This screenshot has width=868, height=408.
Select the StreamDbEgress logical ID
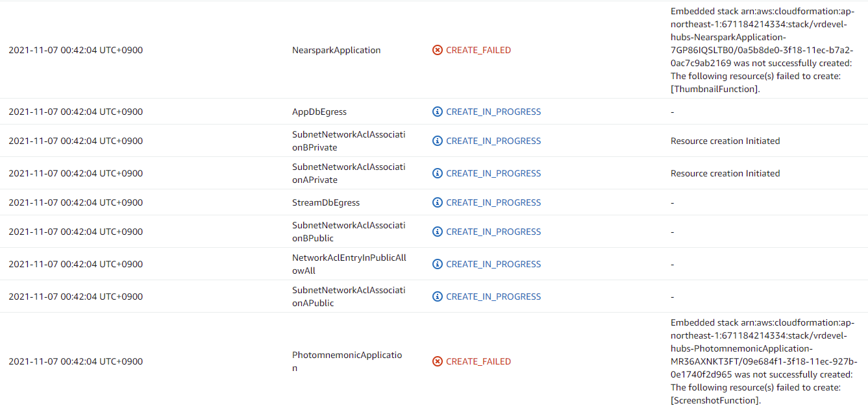(326, 202)
